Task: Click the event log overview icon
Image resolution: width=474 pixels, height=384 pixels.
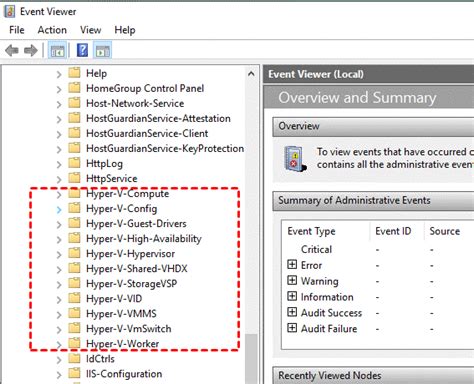Action: (x=295, y=159)
